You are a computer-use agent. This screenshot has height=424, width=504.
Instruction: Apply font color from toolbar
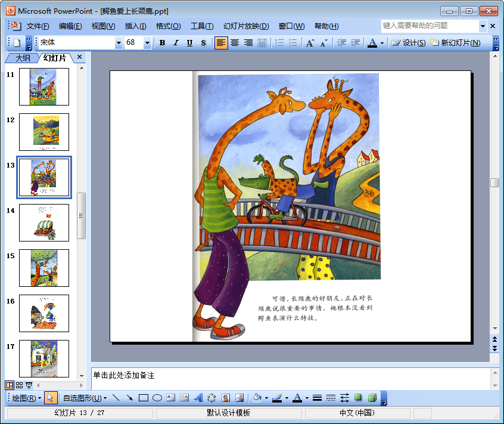click(x=372, y=43)
